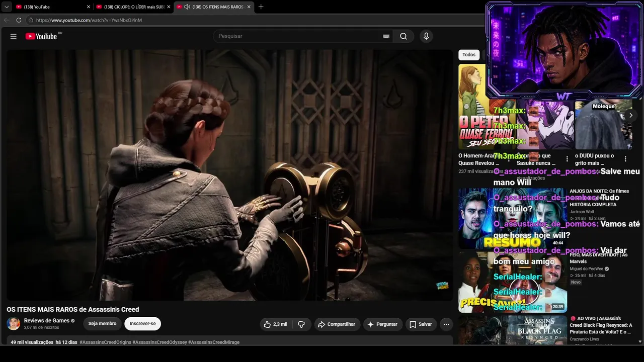This screenshot has width=644, height=362.
Task: Open hashtag #AssassinsCreedOdyssey
Action: pyautogui.click(x=159, y=342)
